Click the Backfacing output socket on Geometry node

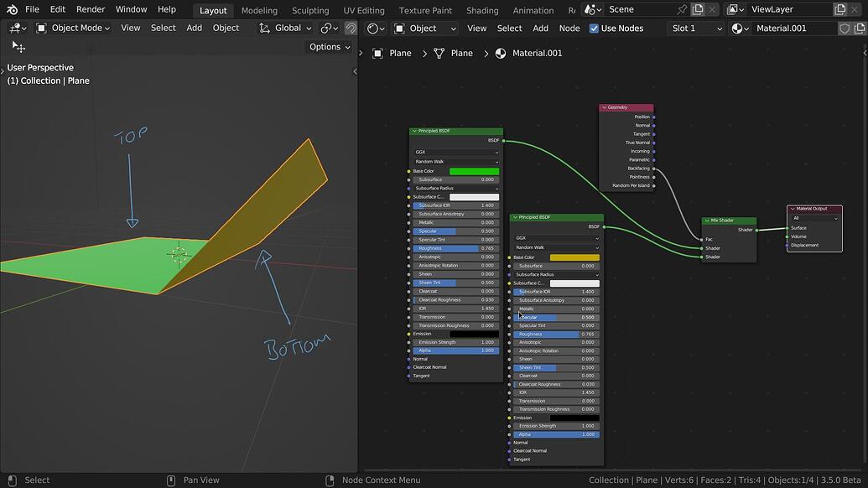pos(654,169)
